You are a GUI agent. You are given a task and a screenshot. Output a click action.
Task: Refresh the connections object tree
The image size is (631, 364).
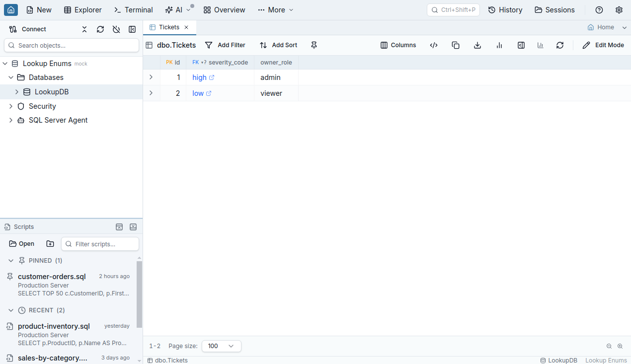coord(100,29)
